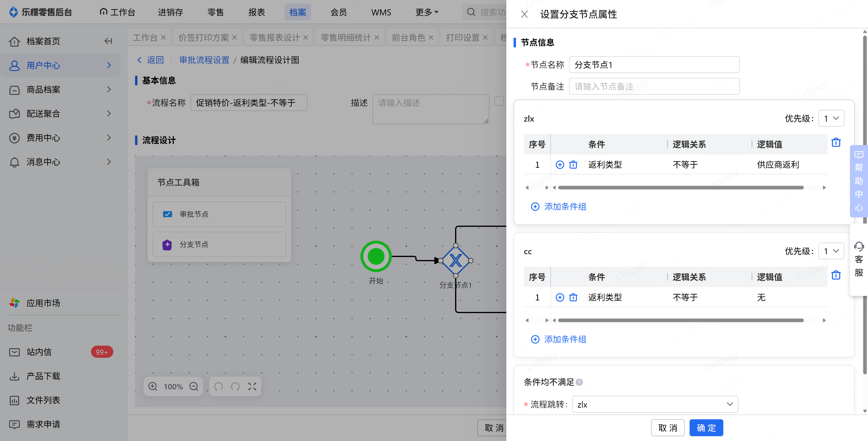868x441 pixels.
Task: Select the 分支节点1 gateway on canvas
Action: 456,261
